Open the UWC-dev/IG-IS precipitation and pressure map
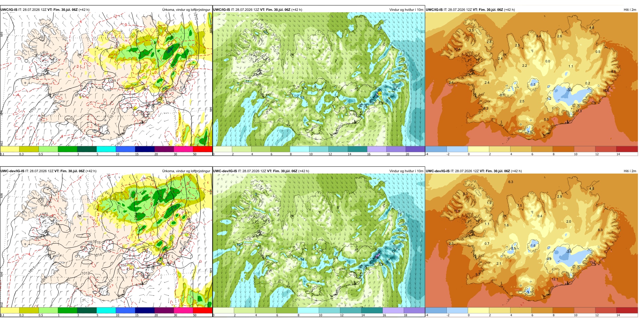Screen dimensions: 644x322 click(106, 241)
